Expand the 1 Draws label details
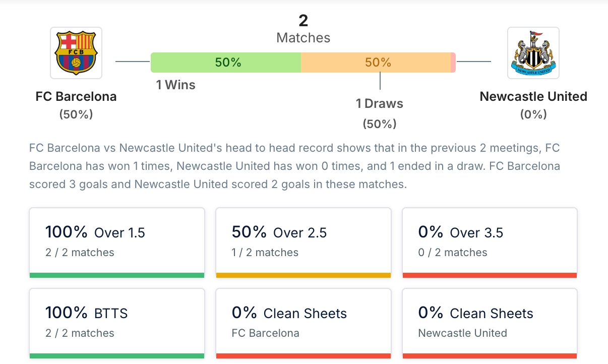 click(379, 103)
